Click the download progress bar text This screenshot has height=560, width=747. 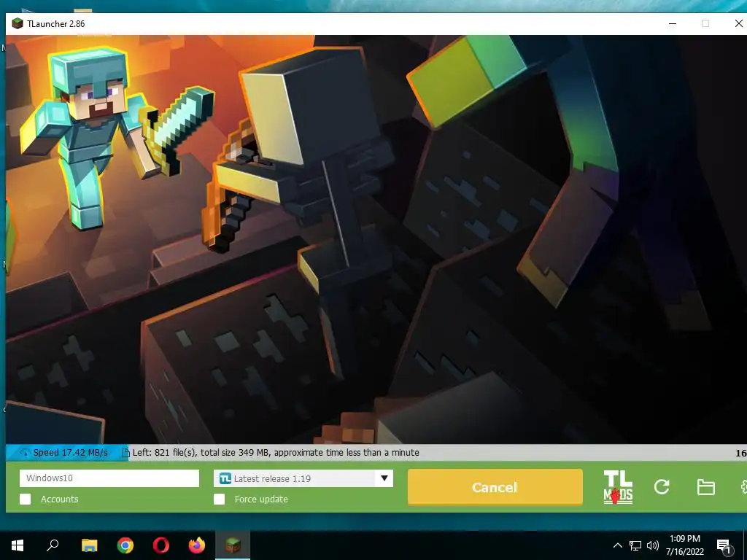pos(276,452)
